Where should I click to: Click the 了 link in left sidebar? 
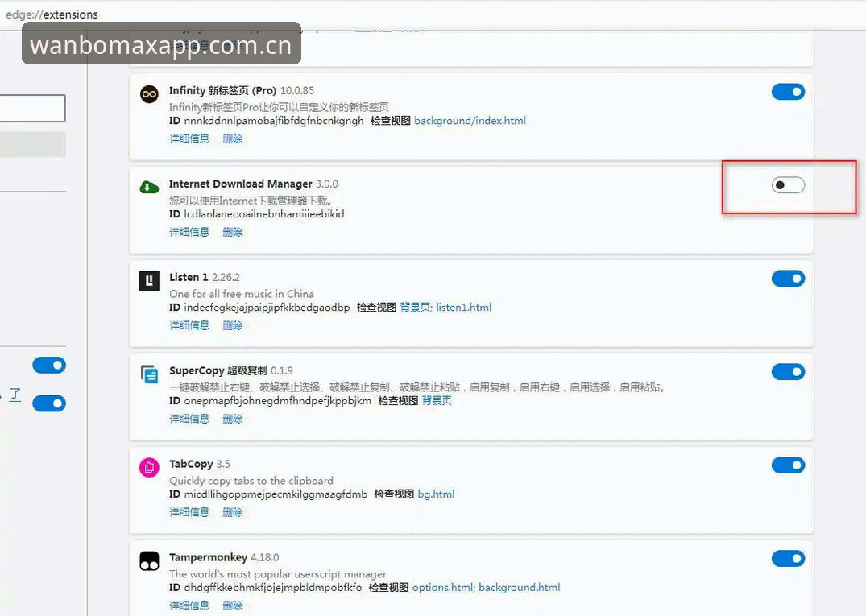pos(15,395)
